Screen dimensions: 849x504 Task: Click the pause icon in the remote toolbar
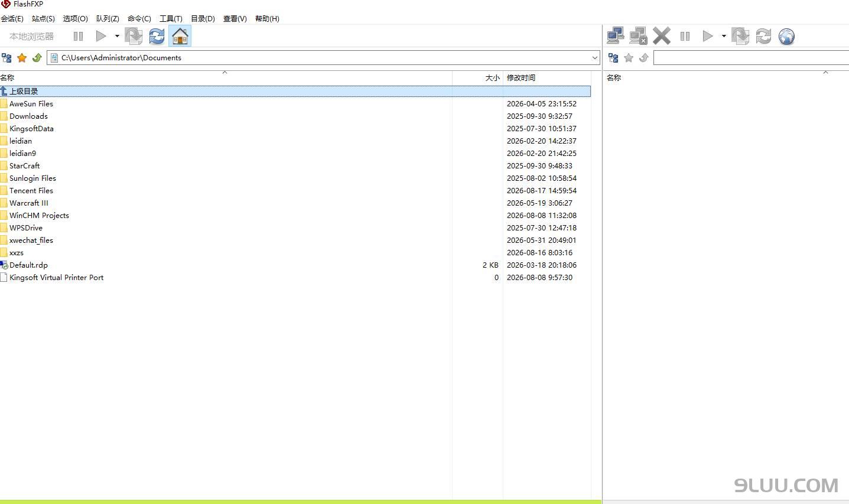click(685, 37)
